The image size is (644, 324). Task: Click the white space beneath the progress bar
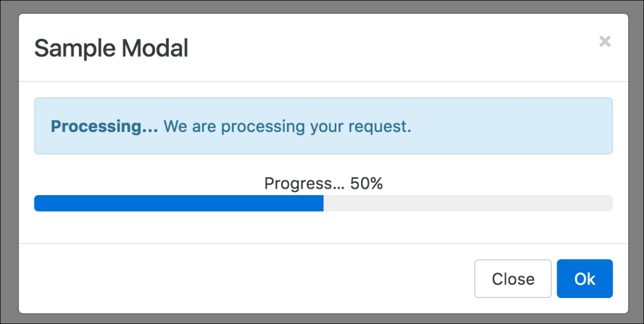tap(322, 228)
